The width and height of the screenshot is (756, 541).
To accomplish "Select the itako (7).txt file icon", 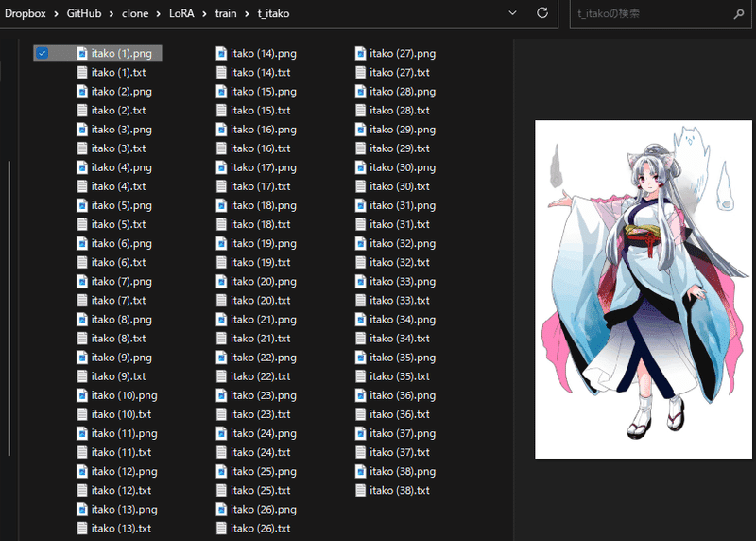I will [82, 300].
